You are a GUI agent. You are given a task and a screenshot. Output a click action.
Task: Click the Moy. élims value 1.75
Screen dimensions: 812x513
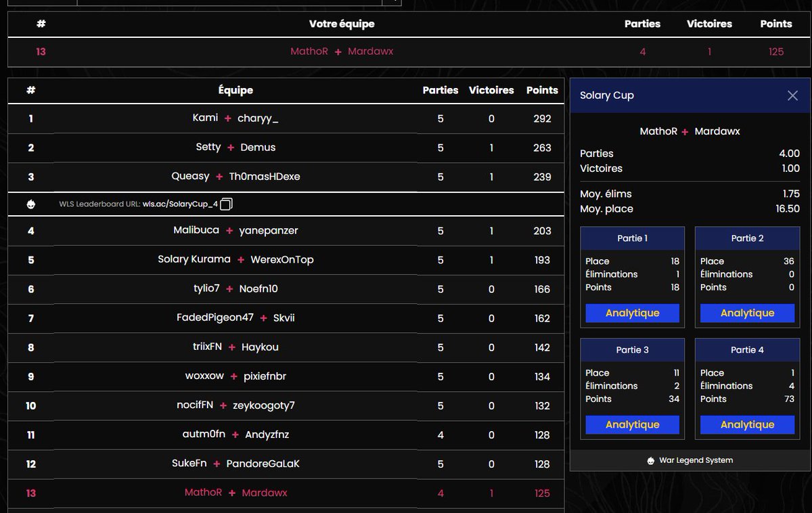coord(791,194)
